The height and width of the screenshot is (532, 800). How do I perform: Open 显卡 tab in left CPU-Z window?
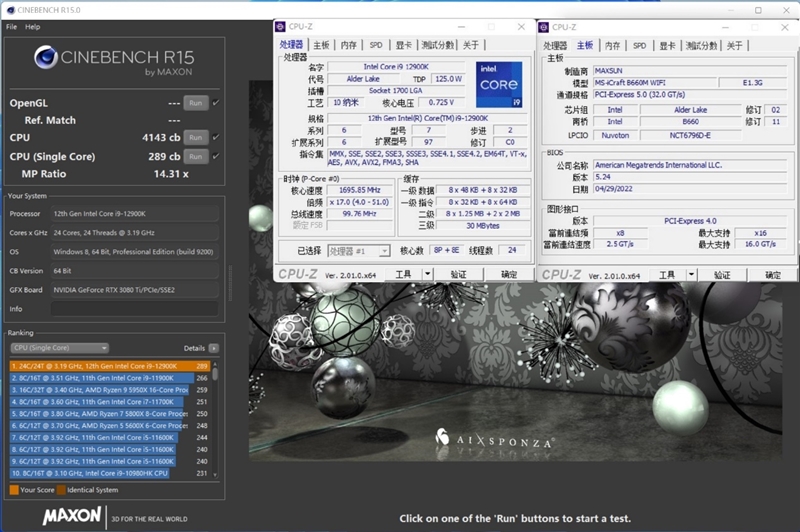click(x=404, y=45)
